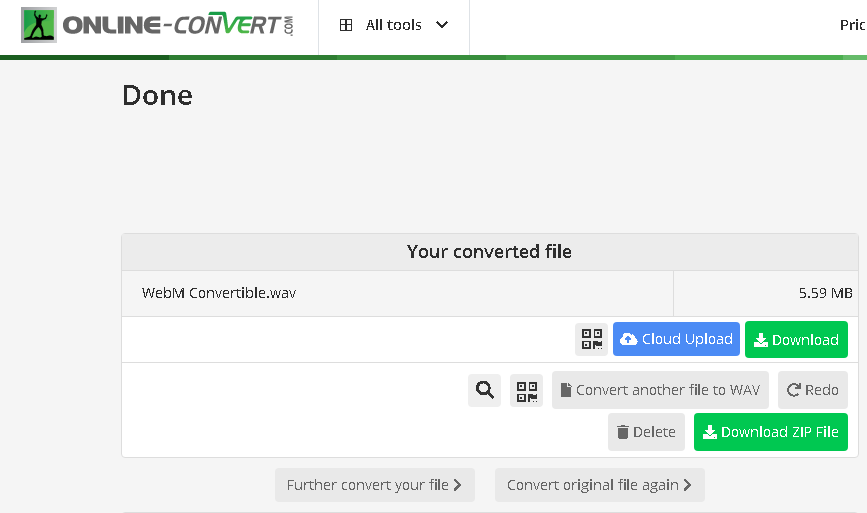Click the chevron next to All tools
The height and width of the screenshot is (513, 867).
click(x=442, y=26)
